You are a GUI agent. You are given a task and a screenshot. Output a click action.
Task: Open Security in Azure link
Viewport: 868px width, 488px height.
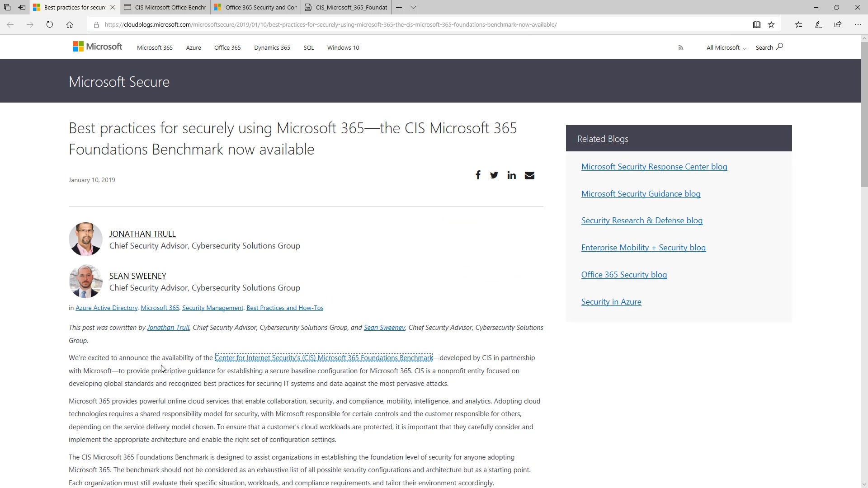point(611,302)
